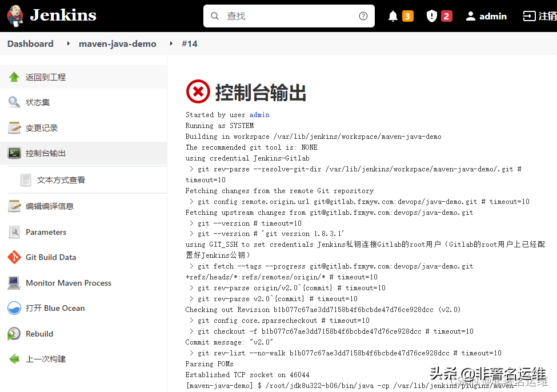Click the Blue Ocean icon to open it
The image size is (557, 392).
coord(14,307)
